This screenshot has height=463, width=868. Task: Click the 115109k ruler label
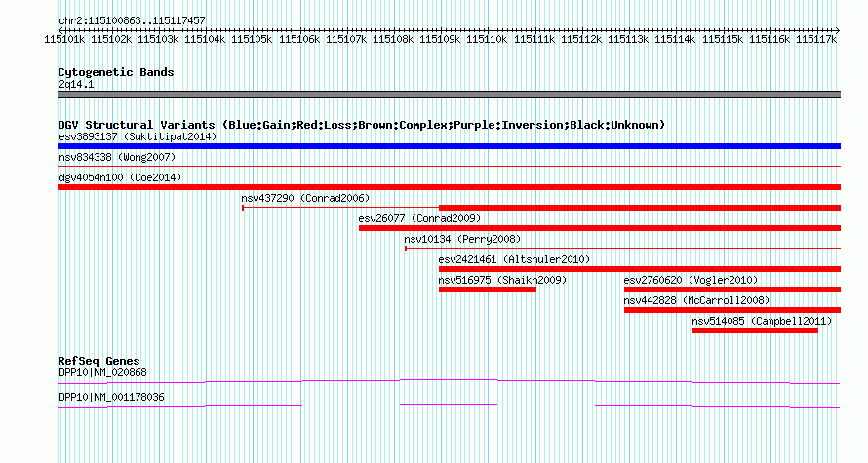tap(440, 40)
